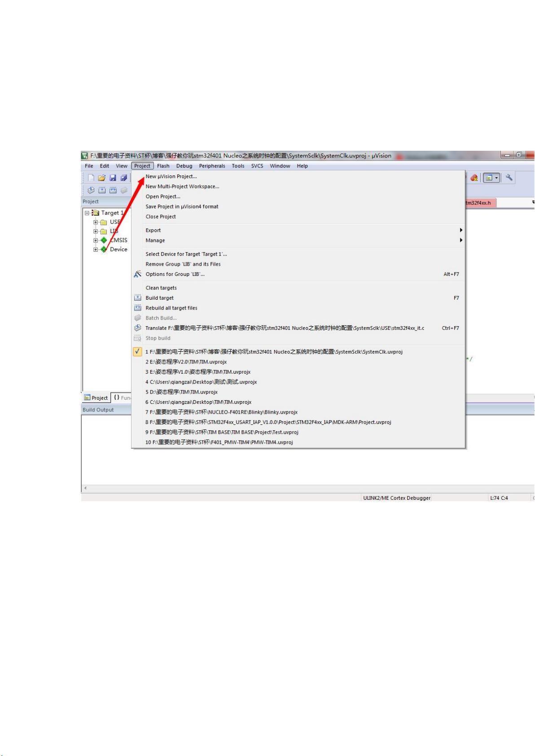Click the Rebuild all target files menu icon
The image size is (535, 756).
tap(138, 308)
